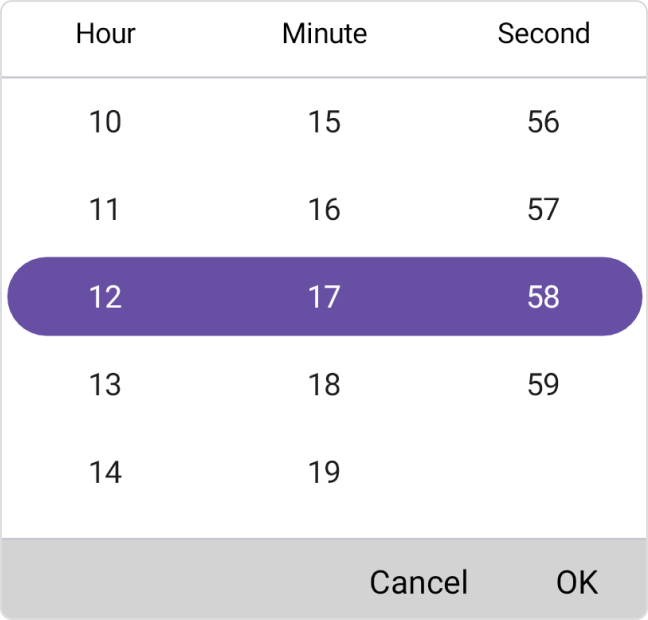Choose hour 11 in Hour column
The width and height of the screenshot is (648, 620).
pyautogui.click(x=105, y=210)
